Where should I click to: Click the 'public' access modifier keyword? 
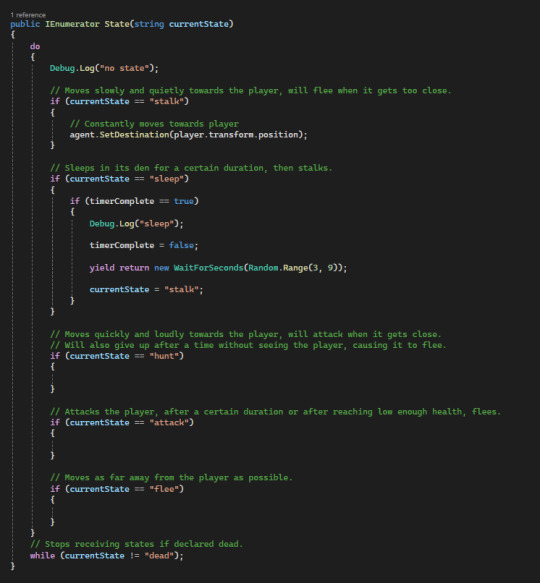[25, 25]
